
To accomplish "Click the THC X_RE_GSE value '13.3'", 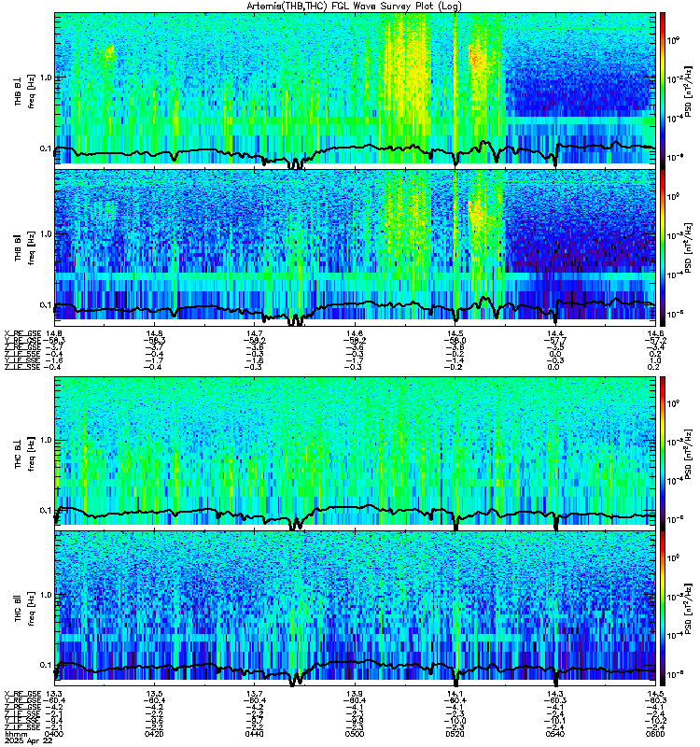I will point(54,693).
